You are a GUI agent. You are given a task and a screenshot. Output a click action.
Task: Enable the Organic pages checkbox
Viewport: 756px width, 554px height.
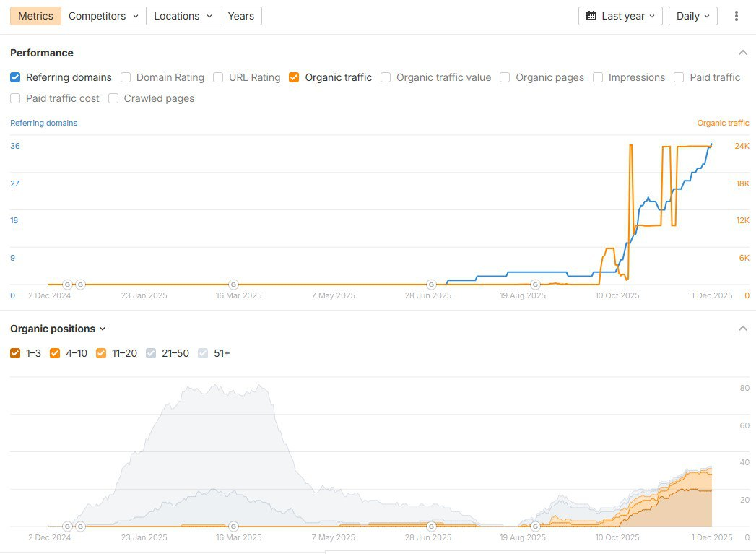point(505,77)
